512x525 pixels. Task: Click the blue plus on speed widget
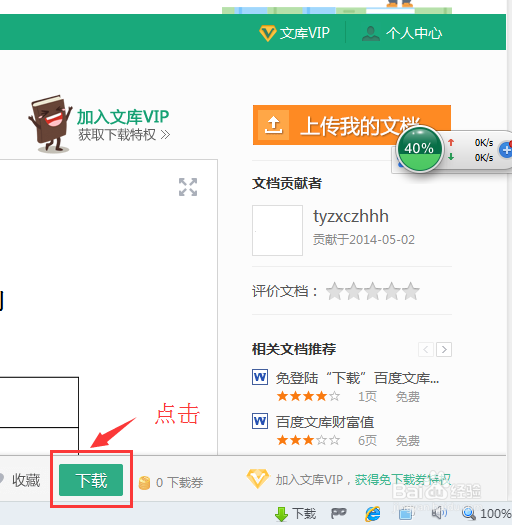505,150
